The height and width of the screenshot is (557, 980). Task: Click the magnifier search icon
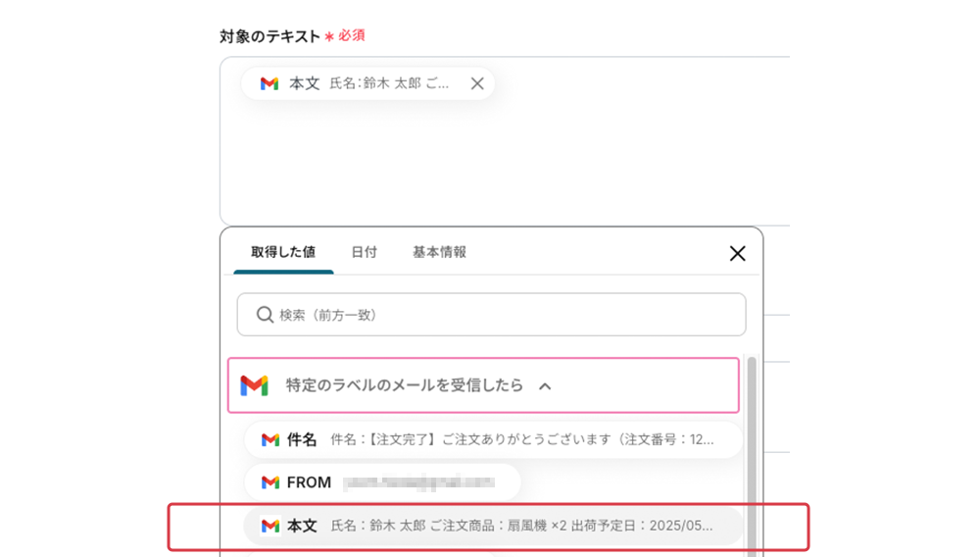(265, 315)
